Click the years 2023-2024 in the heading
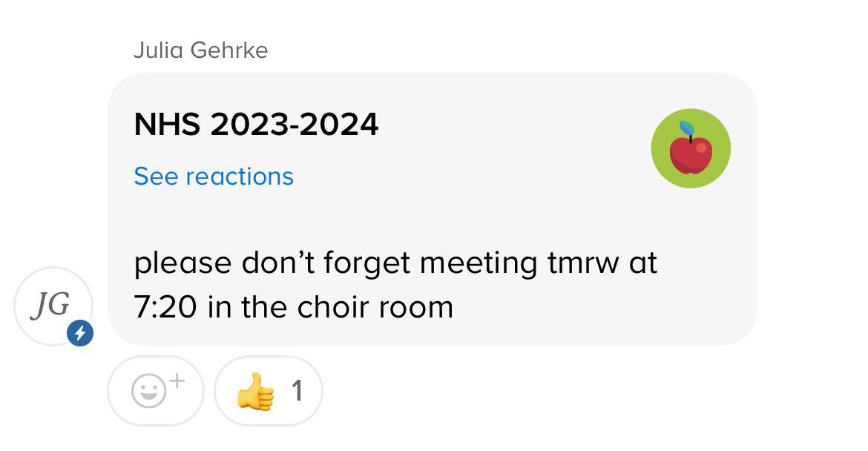This screenshot has width=868, height=451. pyautogui.click(x=295, y=124)
